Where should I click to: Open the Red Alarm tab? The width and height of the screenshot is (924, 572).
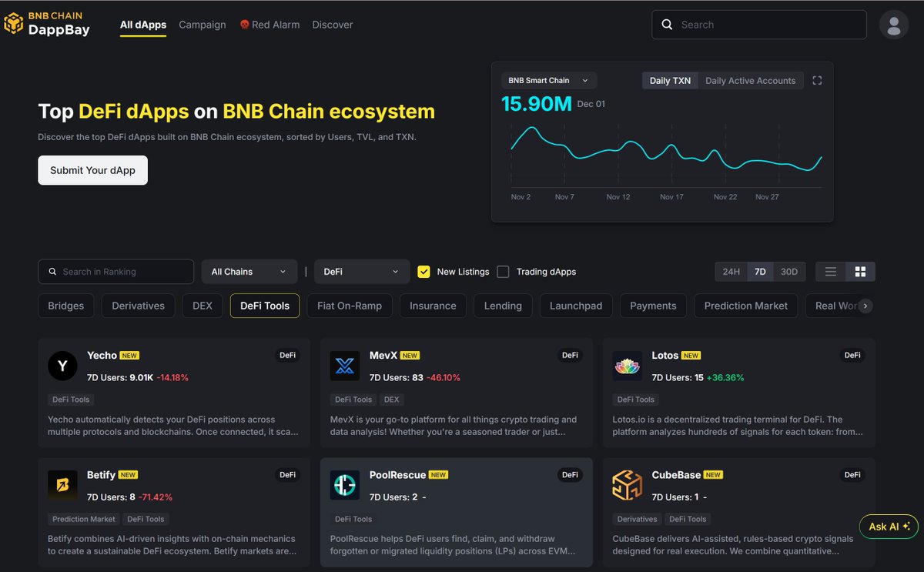269,25
